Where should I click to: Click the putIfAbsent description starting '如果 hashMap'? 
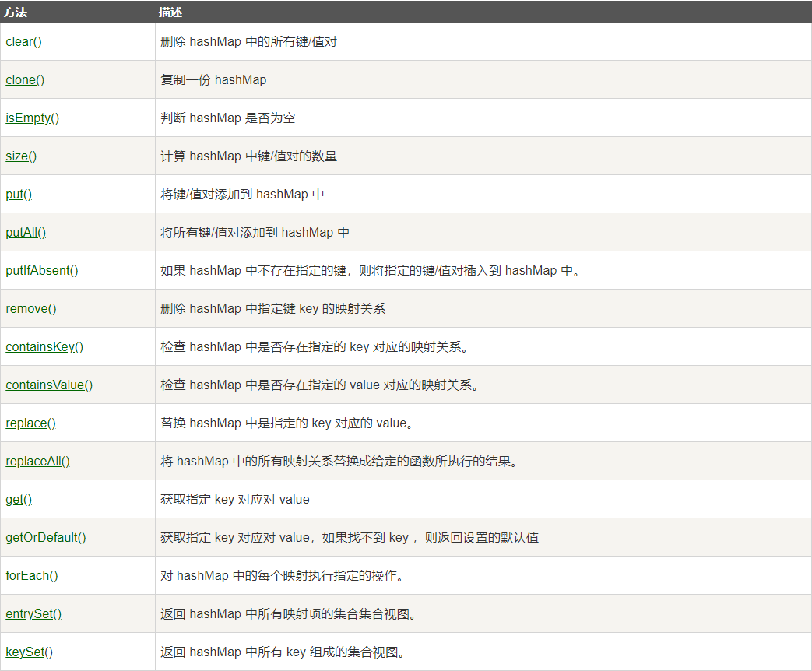click(x=370, y=270)
